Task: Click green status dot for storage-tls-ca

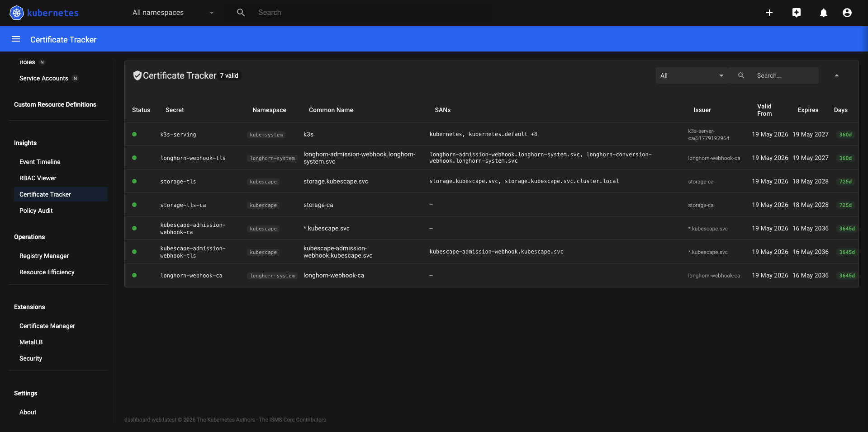Action: click(134, 205)
